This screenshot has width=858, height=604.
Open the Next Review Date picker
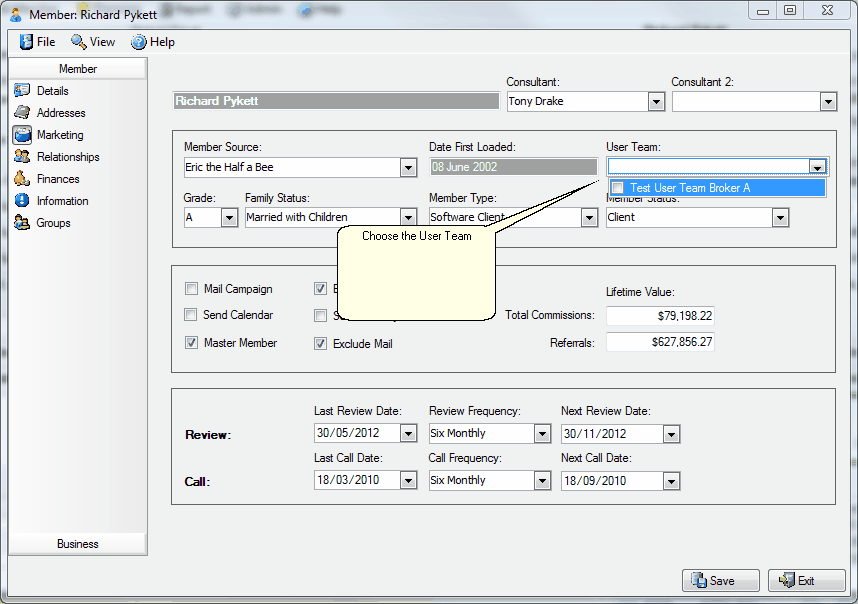pos(671,434)
